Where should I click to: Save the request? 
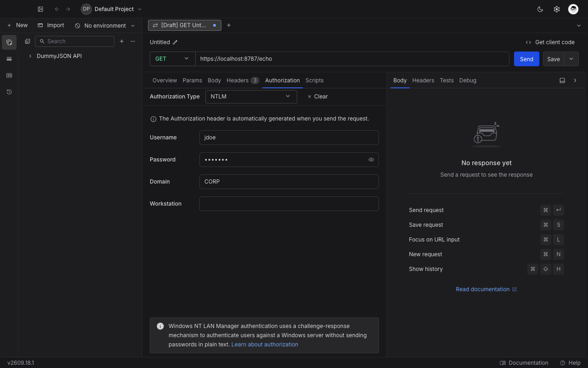(554, 59)
